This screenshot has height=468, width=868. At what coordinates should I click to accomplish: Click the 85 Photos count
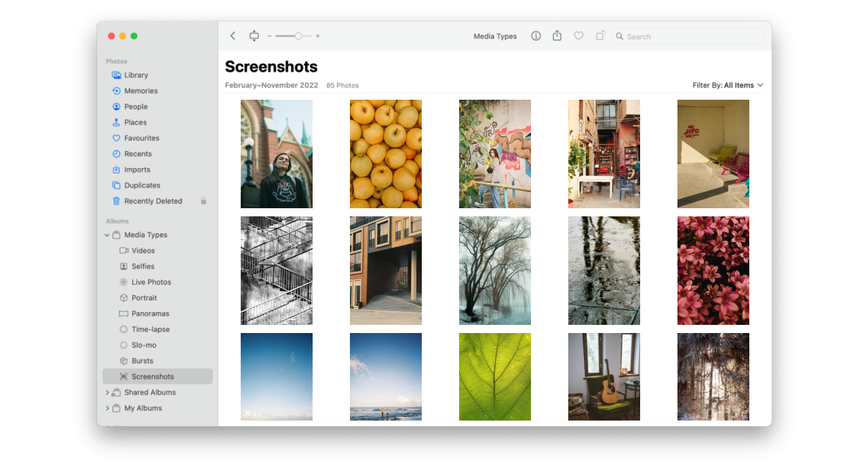pyautogui.click(x=342, y=85)
